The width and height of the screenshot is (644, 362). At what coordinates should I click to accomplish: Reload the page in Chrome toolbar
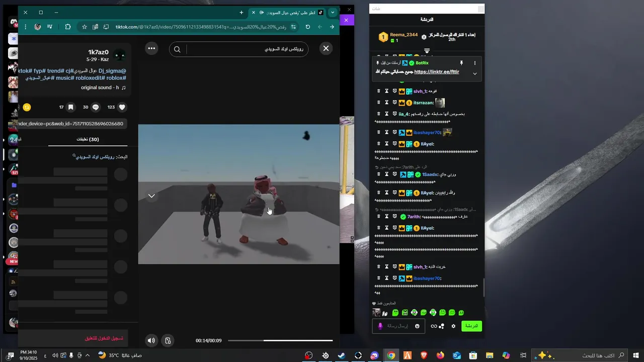point(308,27)
